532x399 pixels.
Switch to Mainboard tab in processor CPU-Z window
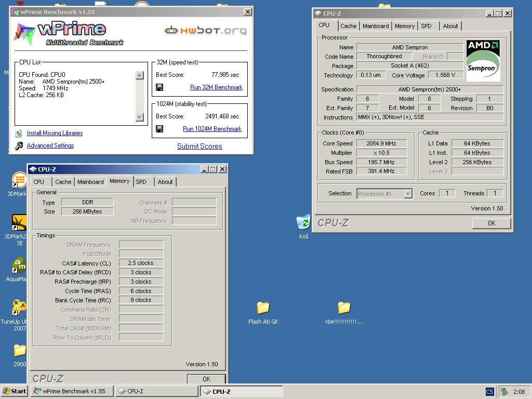pyautogui.click(x=376, y=26)
